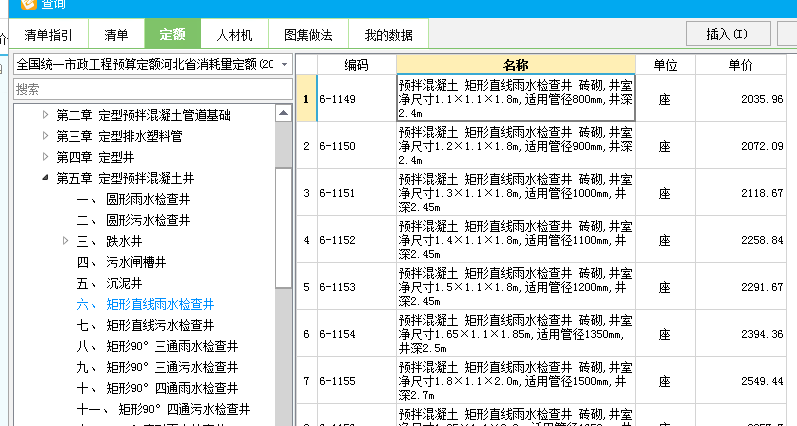This screenshot has width=797, height=426.
Task: Click the 单位 column header
Action: (665, 65)
